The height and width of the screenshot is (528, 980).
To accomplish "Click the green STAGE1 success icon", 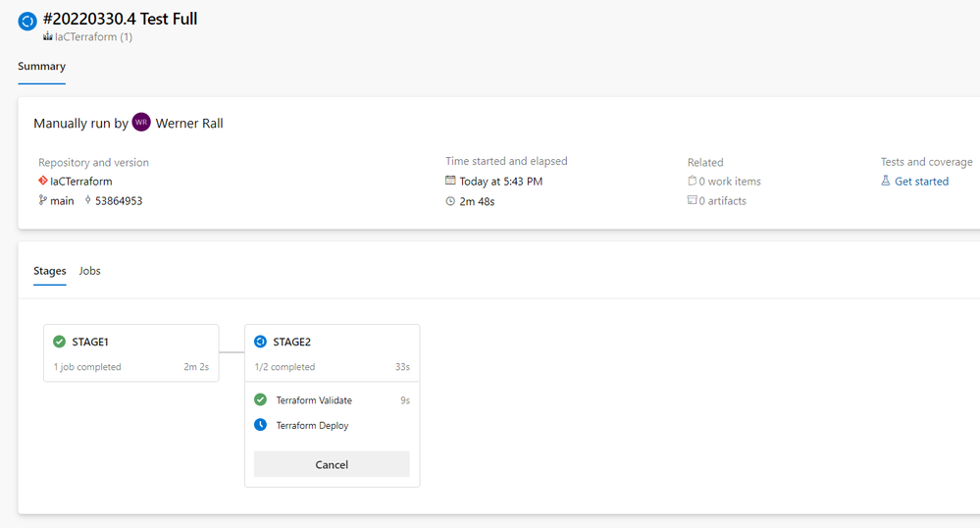I will point(60,342).
